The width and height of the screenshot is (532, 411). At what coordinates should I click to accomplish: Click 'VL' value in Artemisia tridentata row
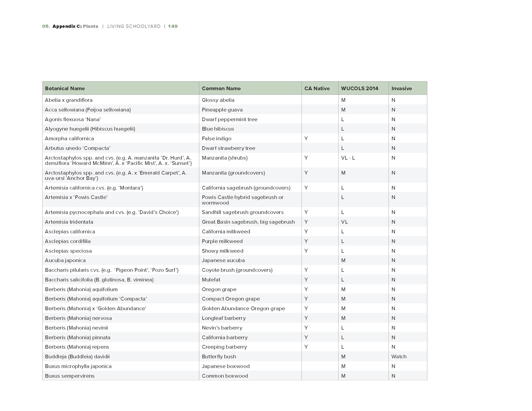click(x=344, y=222)
